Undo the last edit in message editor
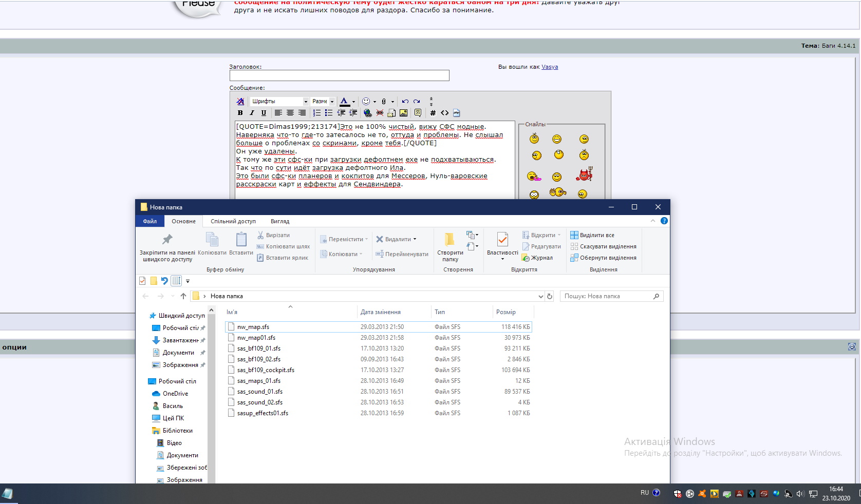Screen dimensions: 861x504 [x=405, y=102]
